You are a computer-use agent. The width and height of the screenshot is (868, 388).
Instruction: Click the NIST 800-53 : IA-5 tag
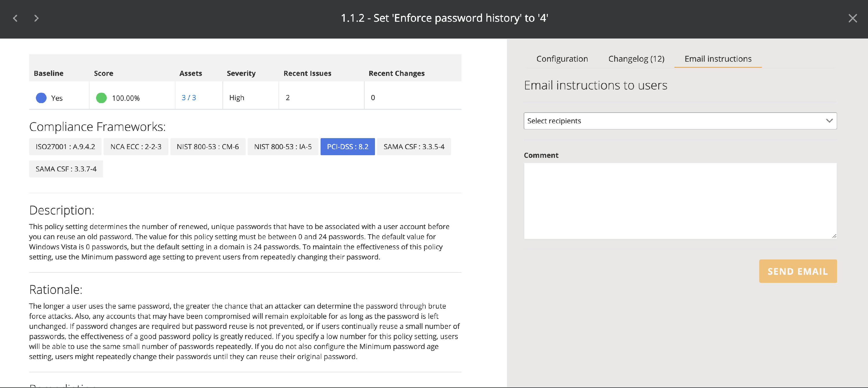click(283, 147)
